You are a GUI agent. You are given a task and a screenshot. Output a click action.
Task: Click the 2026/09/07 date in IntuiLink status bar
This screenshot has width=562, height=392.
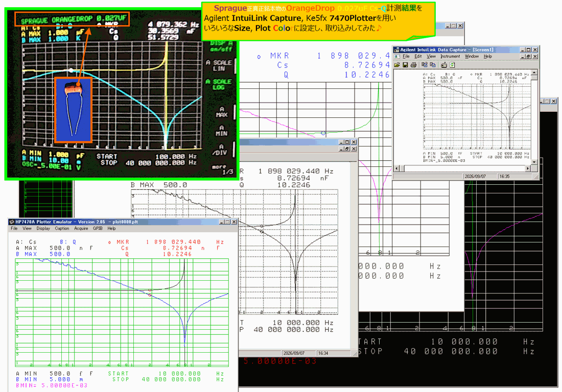tap(475, 177)
